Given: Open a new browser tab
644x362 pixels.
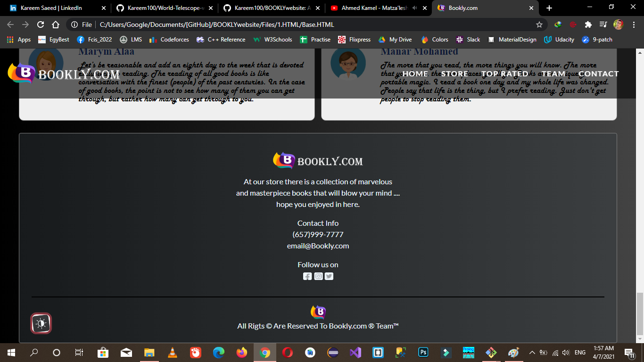Looking at the screenshot, I should coord(549,8).
